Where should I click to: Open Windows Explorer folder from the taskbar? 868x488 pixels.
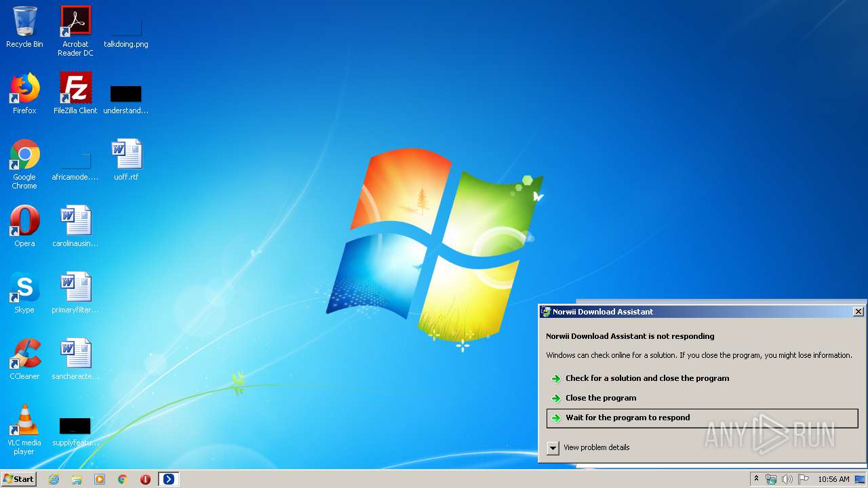click(77, 479)
